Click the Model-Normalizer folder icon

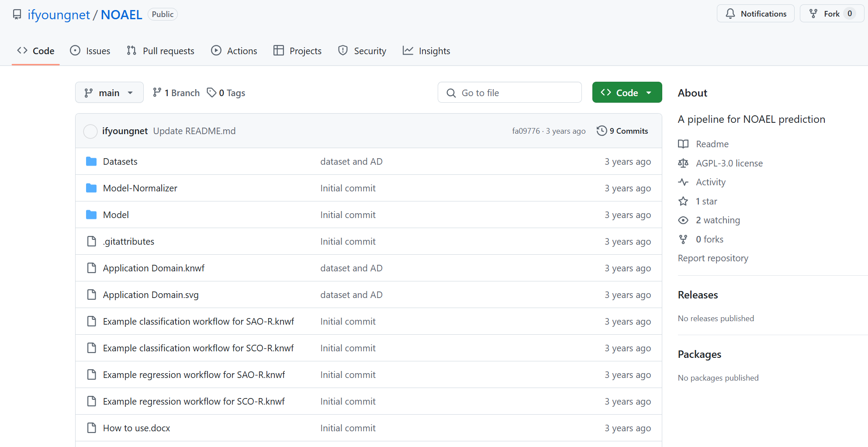point(91,188)
